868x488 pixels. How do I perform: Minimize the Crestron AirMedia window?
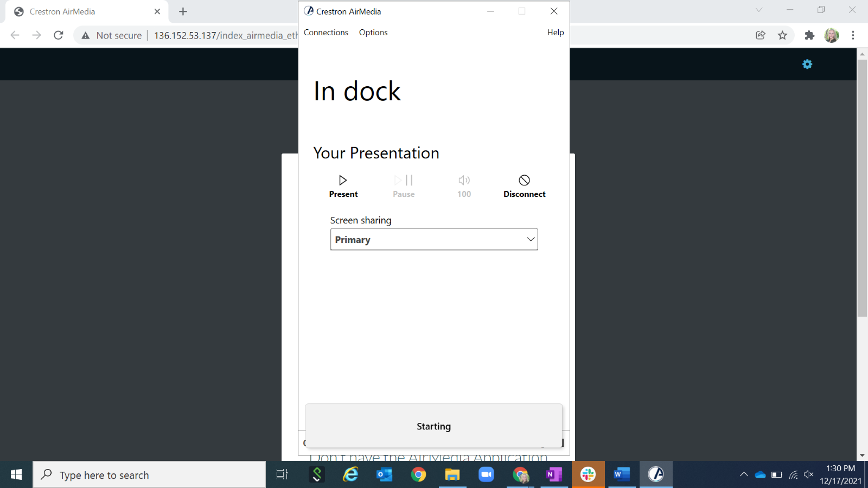[x=490, y=11]
